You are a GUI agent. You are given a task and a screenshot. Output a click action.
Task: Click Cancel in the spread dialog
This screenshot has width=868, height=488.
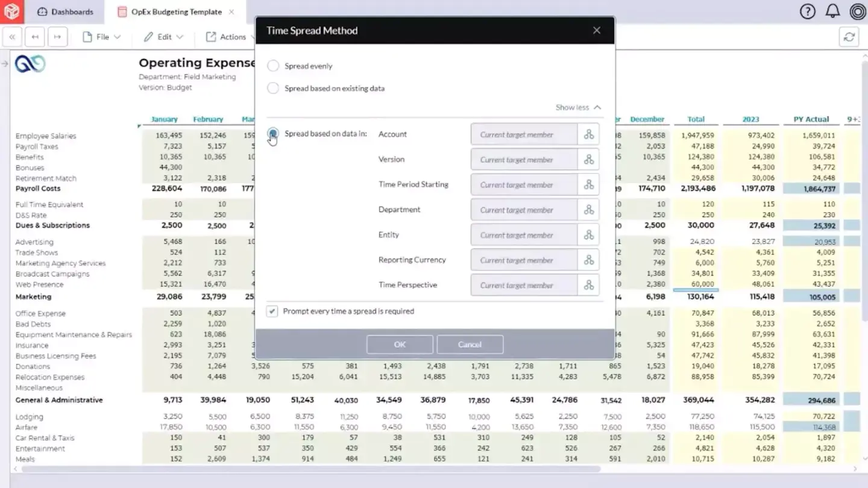(x=470, y=345)
